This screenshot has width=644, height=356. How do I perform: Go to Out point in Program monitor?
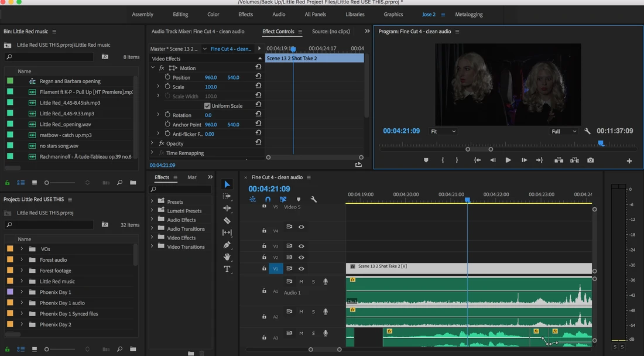click(x=539, y=160)
